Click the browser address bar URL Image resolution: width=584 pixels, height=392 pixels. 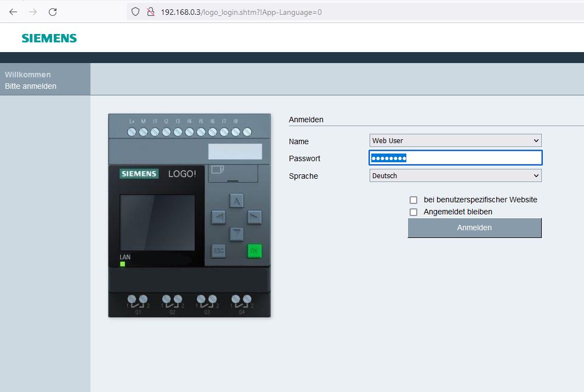[x=241, y=12]
